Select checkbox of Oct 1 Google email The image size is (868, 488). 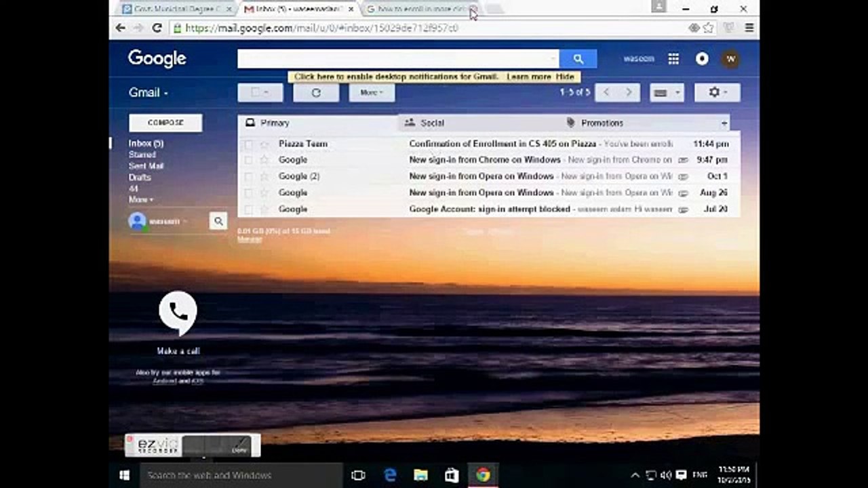click(248, 176)
